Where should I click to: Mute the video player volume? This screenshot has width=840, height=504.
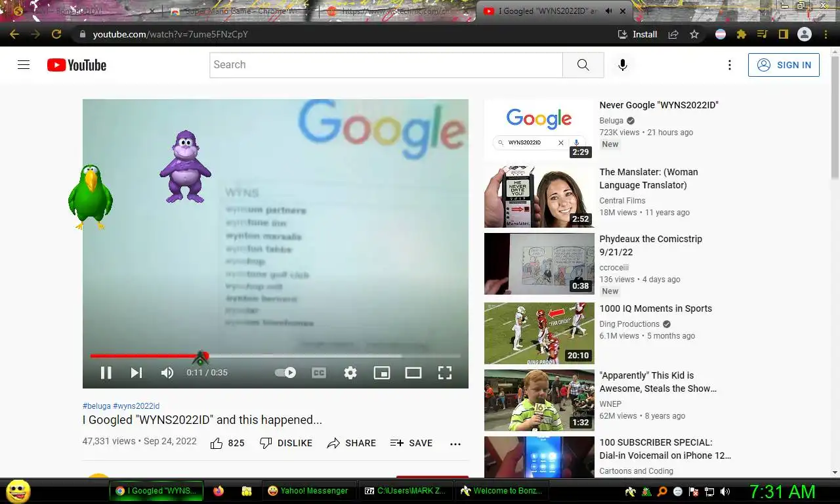167,373
